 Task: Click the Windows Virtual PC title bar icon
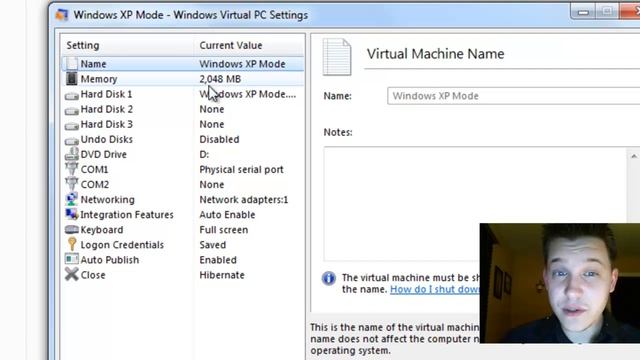[x=62, y=15]
